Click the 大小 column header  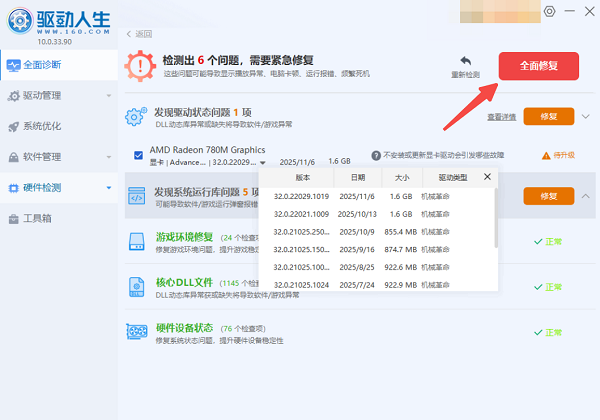click(x=402, y=177)
